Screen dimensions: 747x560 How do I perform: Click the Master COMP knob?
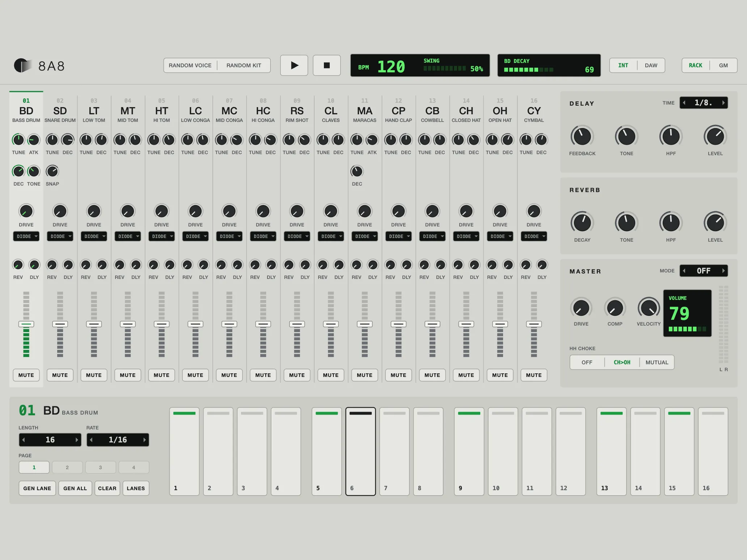615,308
